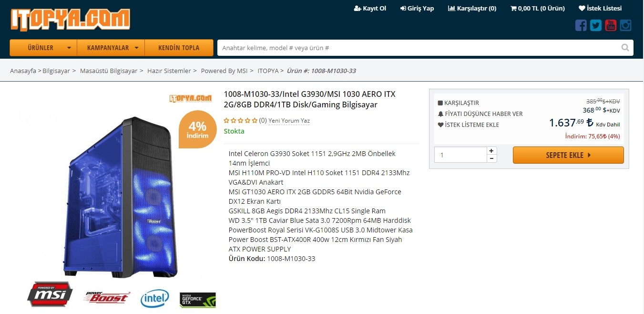Open the Instagram social icon

625,25
